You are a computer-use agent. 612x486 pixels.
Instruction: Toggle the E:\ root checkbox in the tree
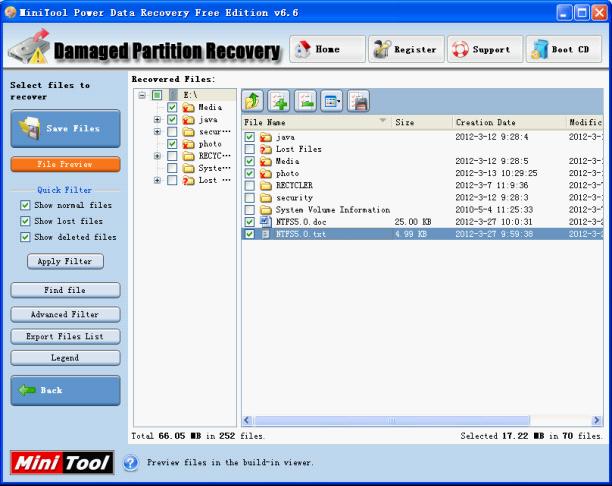tap(157, 95)
